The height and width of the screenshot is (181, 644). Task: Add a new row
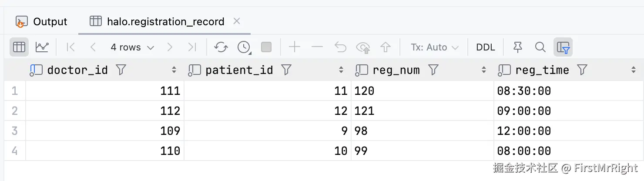click(295, 47)
